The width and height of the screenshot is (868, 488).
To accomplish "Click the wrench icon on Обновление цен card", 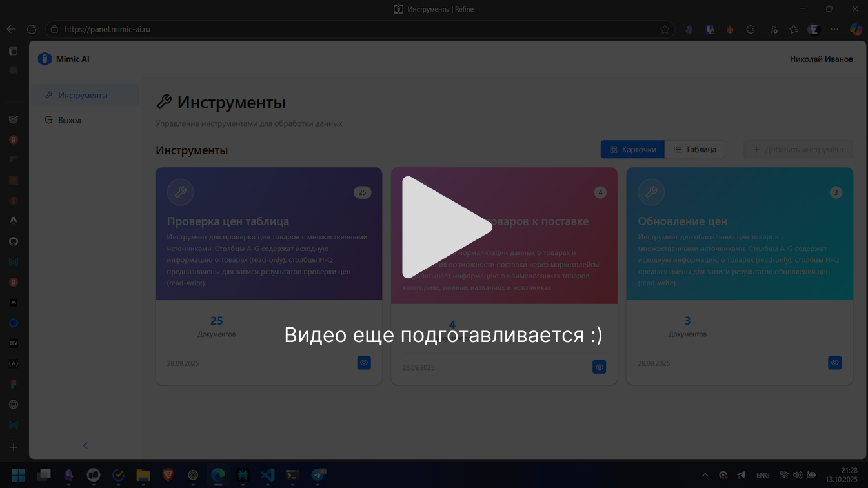I will [x=651, y=192].
